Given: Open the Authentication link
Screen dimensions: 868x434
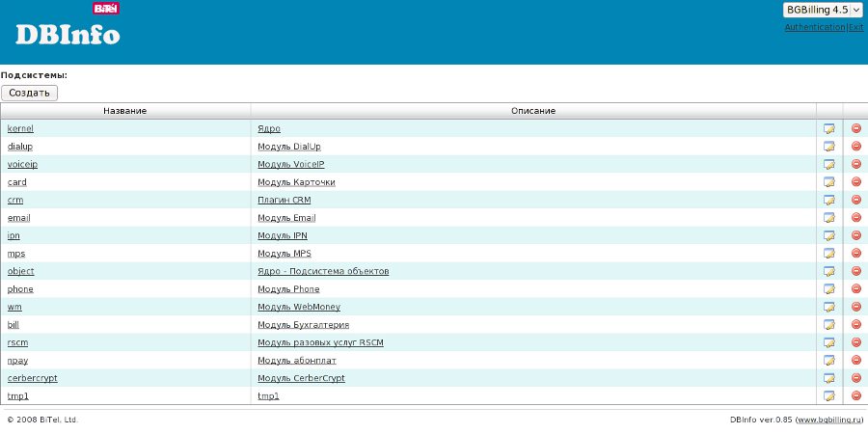Looking at the screenshot, I should (x=814, y=27).
